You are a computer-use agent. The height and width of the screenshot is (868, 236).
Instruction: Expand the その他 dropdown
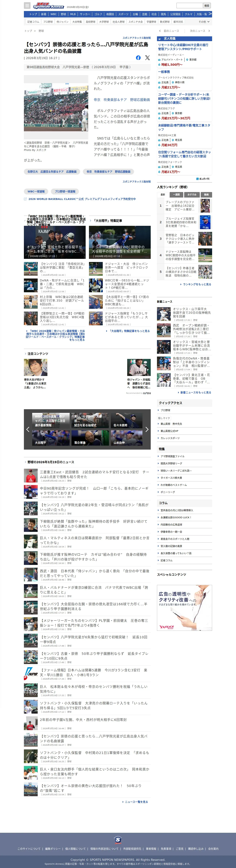point(204,21)
